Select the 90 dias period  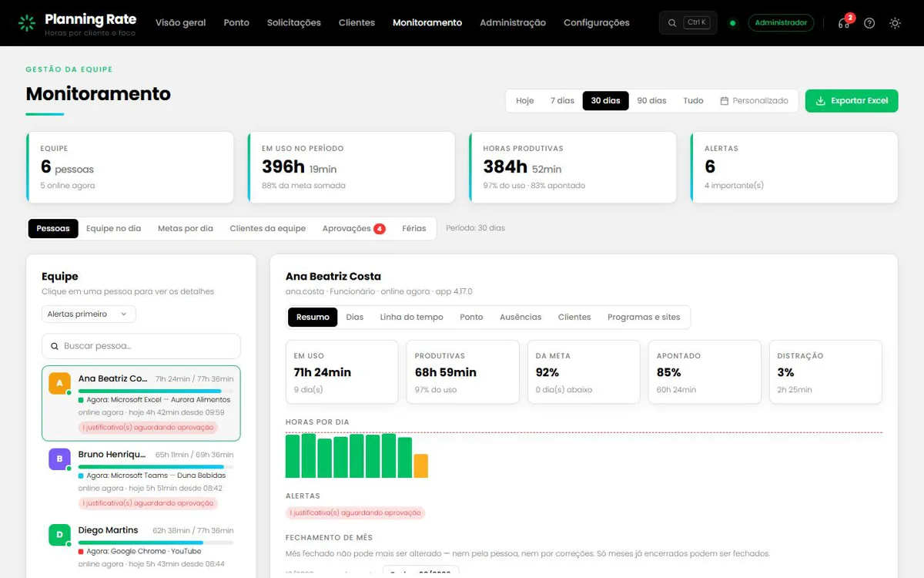[x=651, y=101]
